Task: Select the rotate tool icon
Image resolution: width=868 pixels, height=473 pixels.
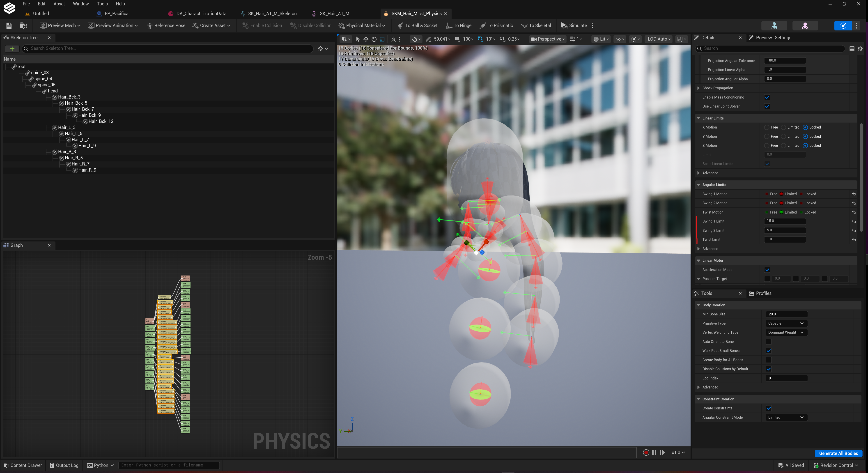Action: (374, 39)
